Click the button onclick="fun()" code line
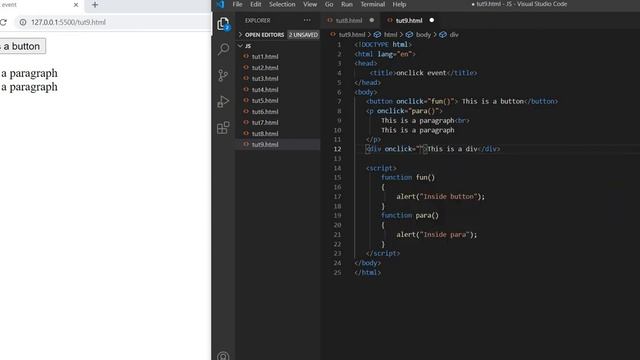This screenshot has height=360, width=640. coord(462,101)
